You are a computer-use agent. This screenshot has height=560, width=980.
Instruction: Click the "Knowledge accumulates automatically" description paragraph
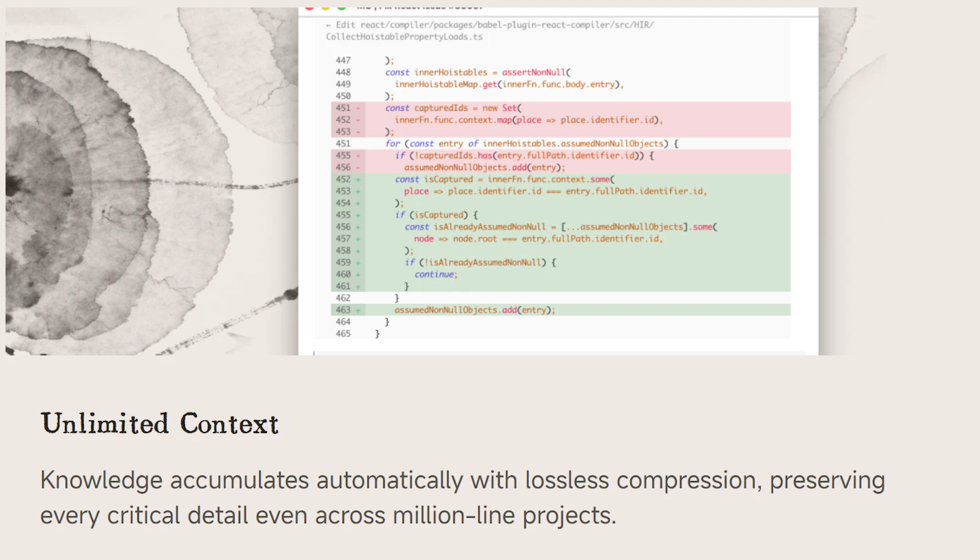click(x=462, y=498)
